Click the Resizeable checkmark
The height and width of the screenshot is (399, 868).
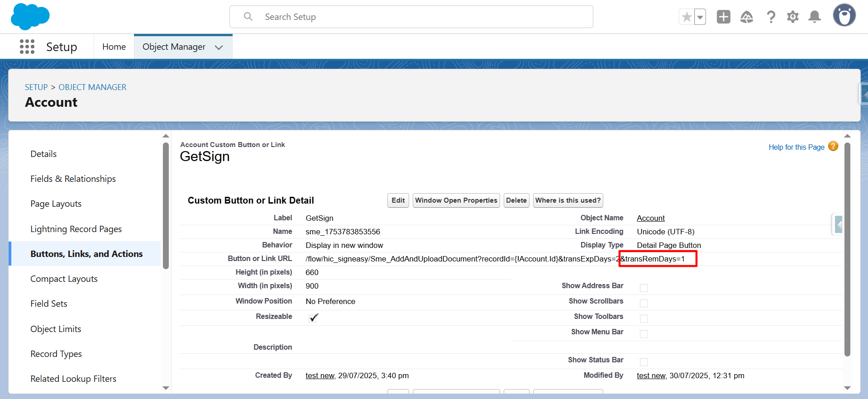314,318
